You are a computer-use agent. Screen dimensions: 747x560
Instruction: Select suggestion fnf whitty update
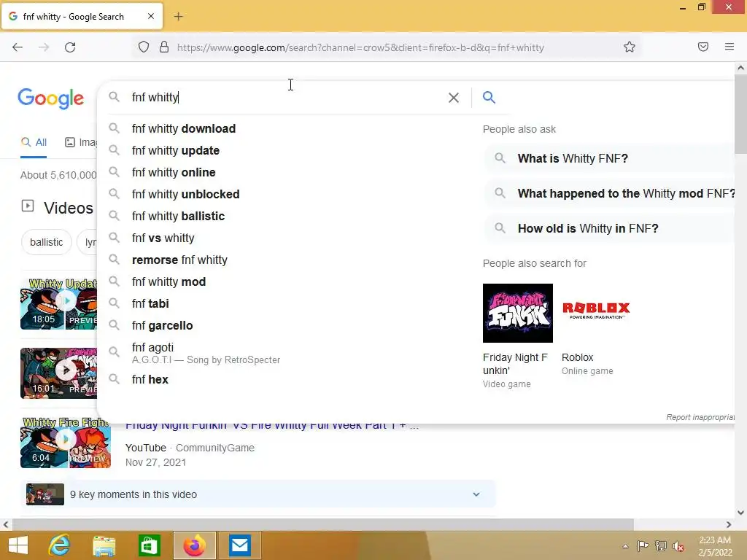(x=176, y=150)
